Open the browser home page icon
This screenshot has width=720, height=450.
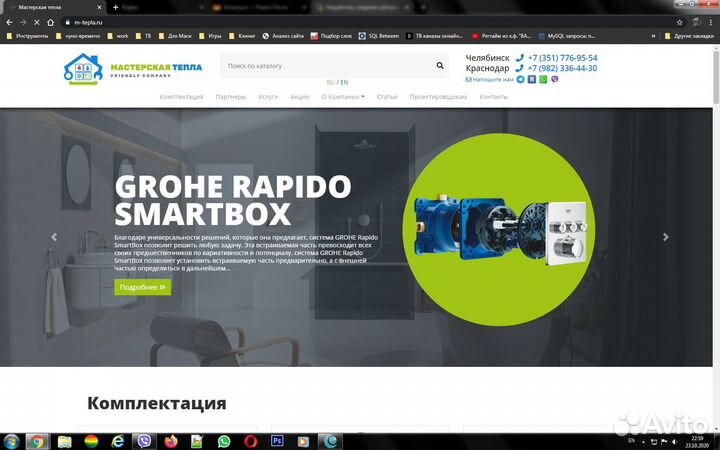coord(51,22)
